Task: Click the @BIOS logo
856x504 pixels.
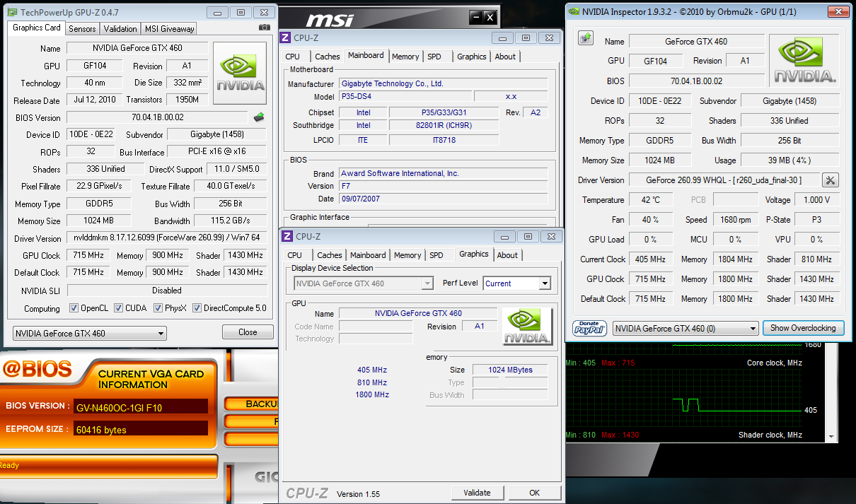Action: pyautogui.click(x=37, y=368)
